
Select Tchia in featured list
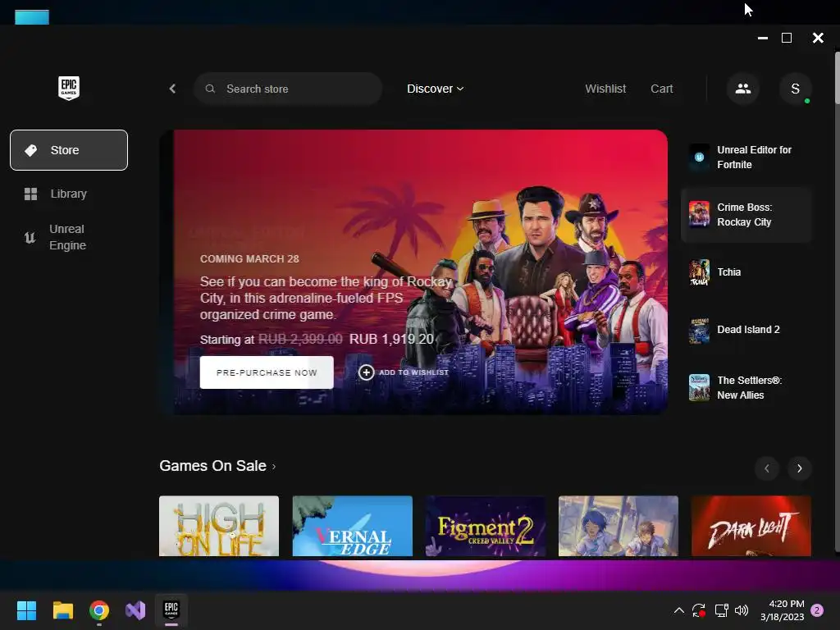point(746,272)
